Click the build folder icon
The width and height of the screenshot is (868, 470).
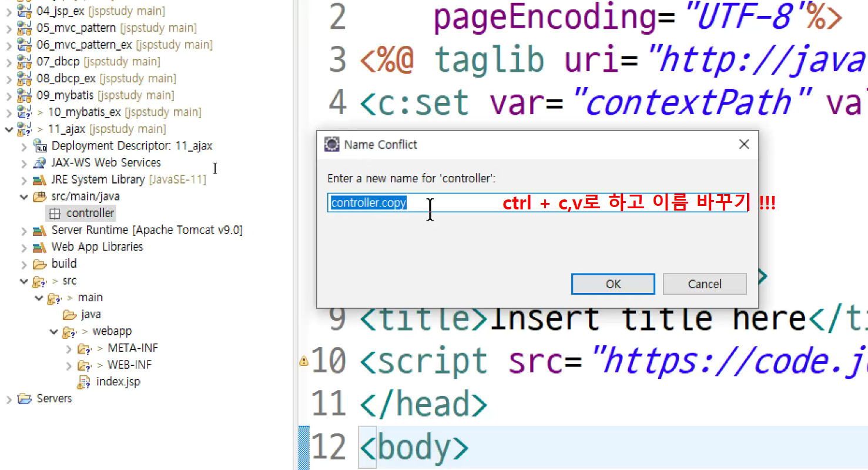click(39, 264)
